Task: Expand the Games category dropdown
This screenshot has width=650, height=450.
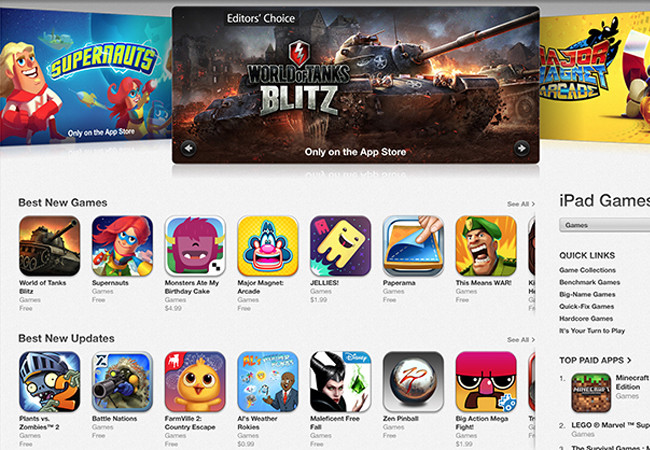Action: (604, 225)
